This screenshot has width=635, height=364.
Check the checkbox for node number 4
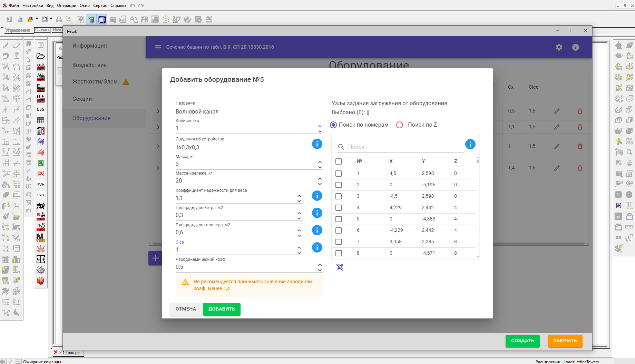339,208
